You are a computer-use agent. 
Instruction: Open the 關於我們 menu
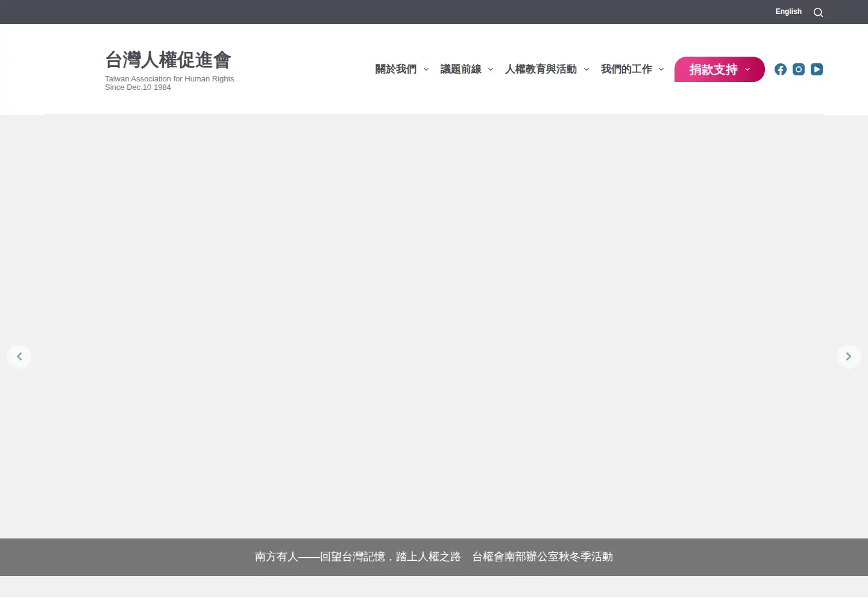pos(396,69)
